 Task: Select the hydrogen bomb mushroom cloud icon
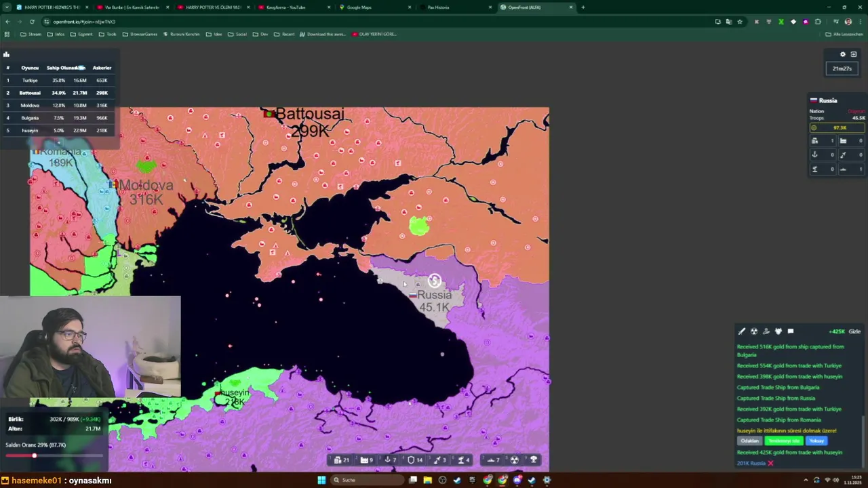[534, 460]
